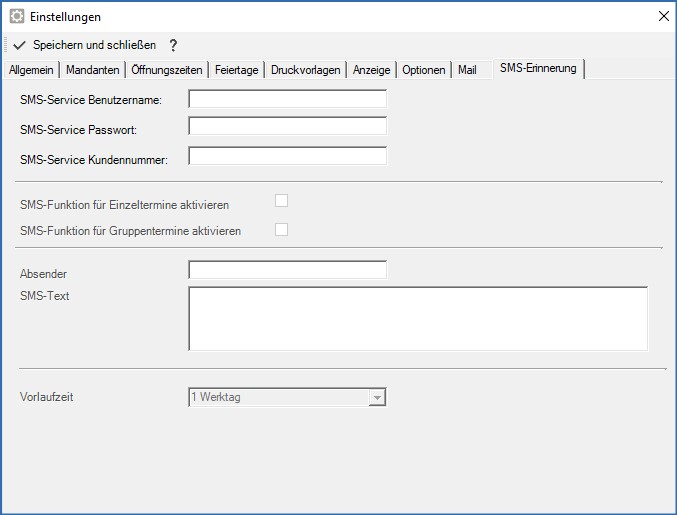Open the Mail tab
Viewport: 677px width, 515px height.
[x=467, y=70]
